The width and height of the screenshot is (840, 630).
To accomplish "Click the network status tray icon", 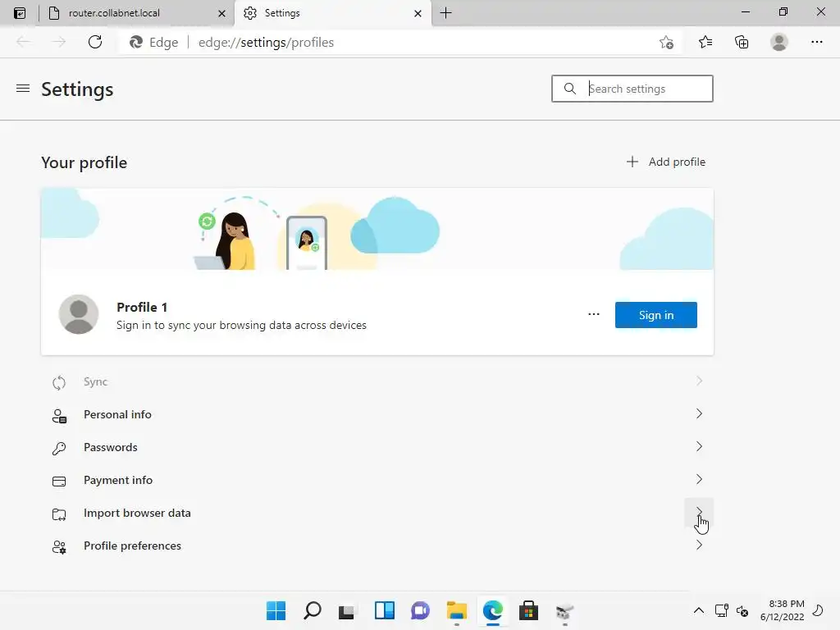I will point(721,610).
